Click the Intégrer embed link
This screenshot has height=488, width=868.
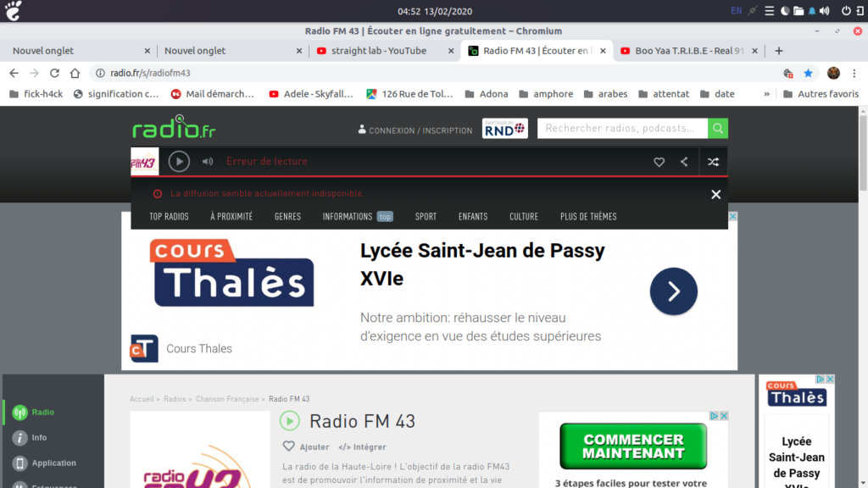pos(362,447)
